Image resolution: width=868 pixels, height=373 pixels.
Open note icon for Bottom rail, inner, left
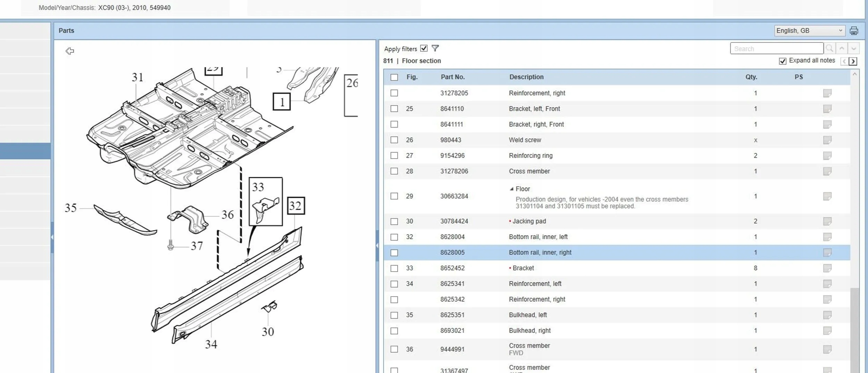827,237
